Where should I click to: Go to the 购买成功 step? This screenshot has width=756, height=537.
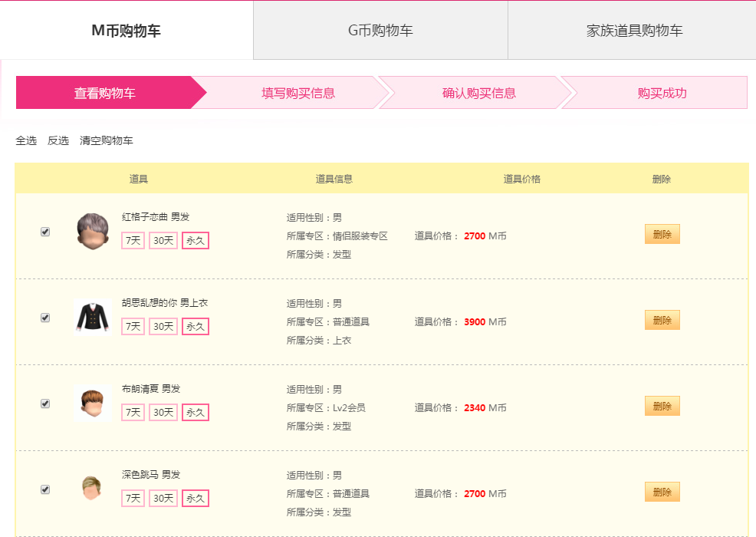(662, 93)
